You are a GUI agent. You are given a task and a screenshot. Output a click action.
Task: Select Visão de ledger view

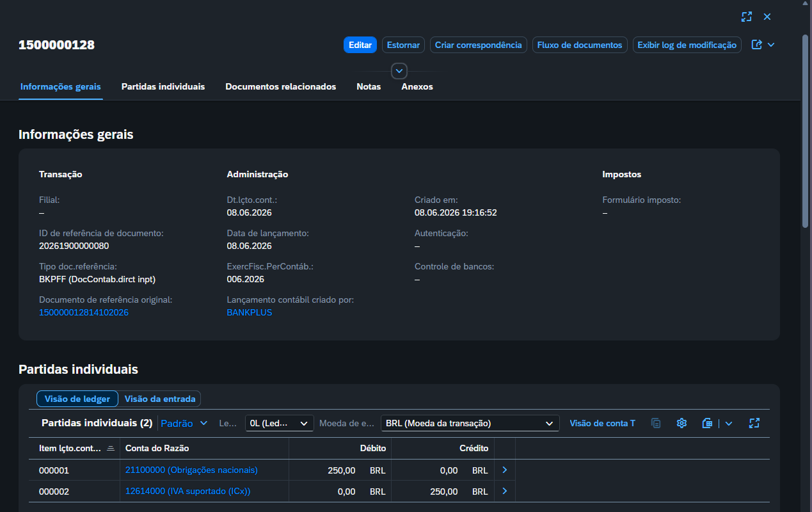click(x=77, y=399)
